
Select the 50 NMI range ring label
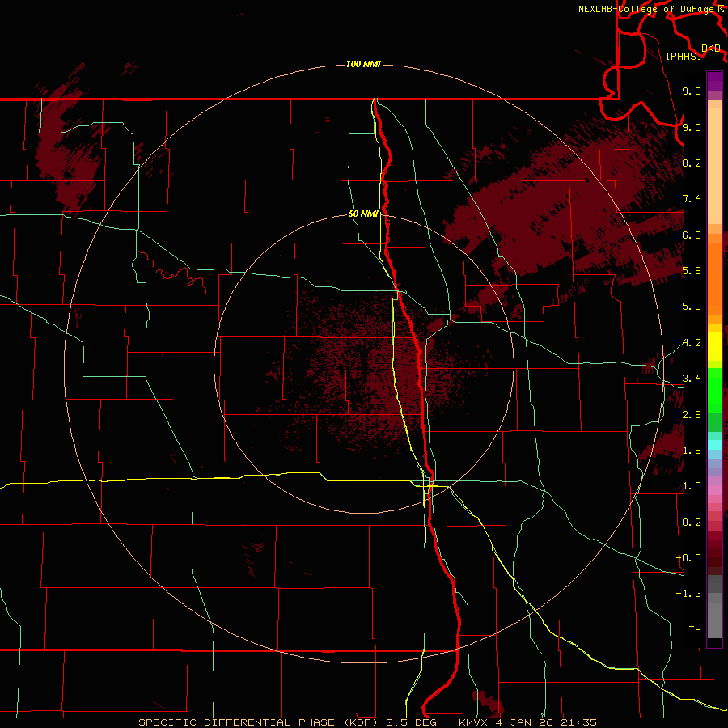tap(363, 214)
